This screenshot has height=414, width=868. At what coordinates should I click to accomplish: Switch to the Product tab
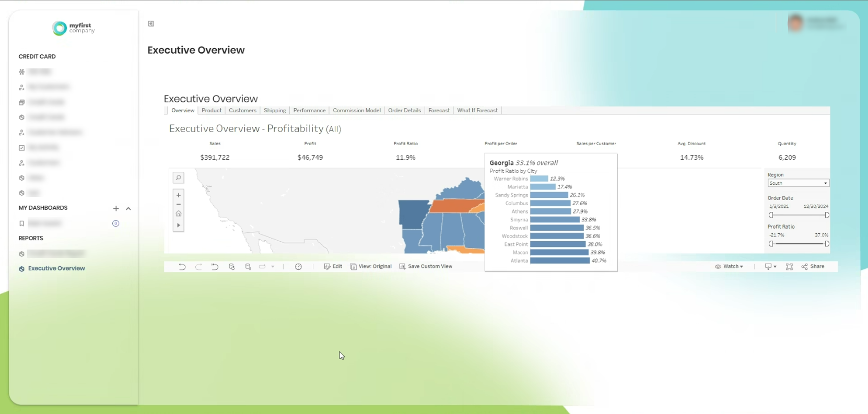[212, 111]
